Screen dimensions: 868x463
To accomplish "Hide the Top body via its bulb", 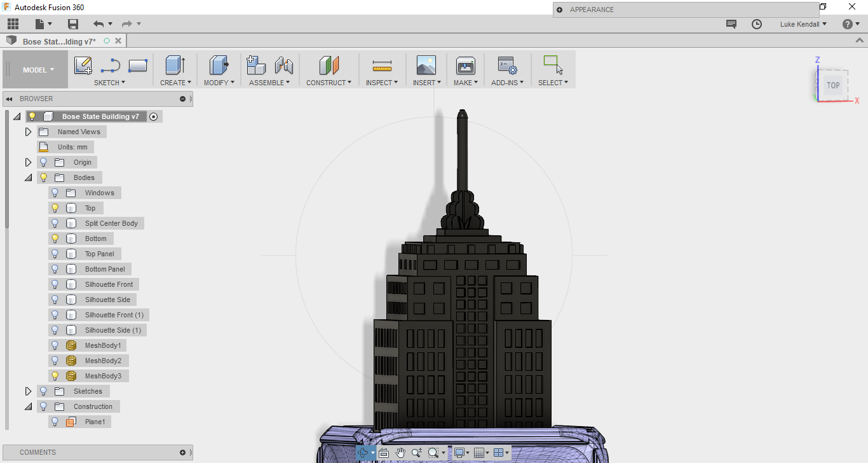I will [x=55, y=208].
